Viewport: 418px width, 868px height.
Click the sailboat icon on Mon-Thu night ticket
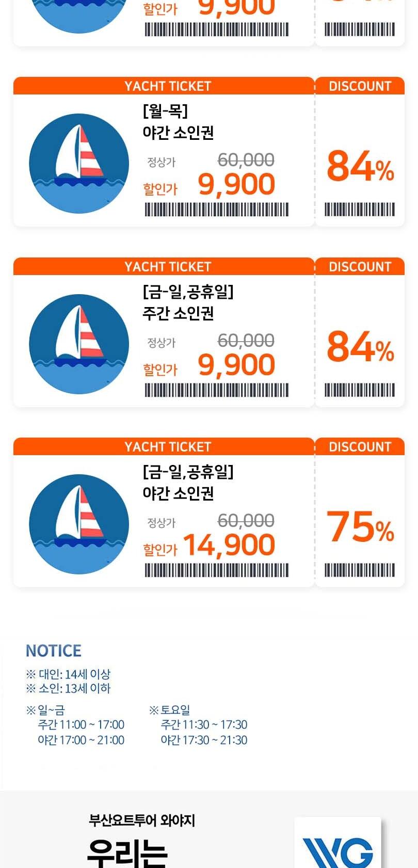(79, 164)
